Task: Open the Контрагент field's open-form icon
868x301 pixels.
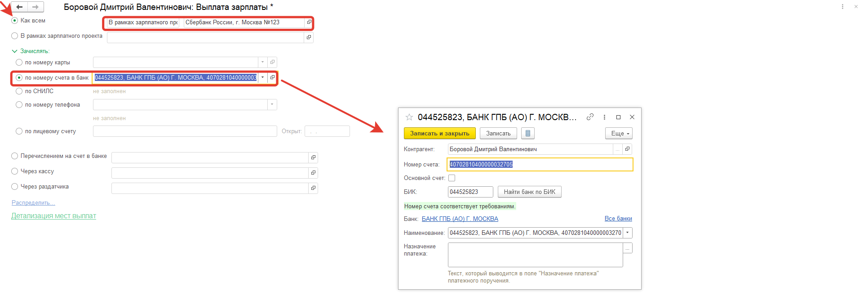Action: 628,149
